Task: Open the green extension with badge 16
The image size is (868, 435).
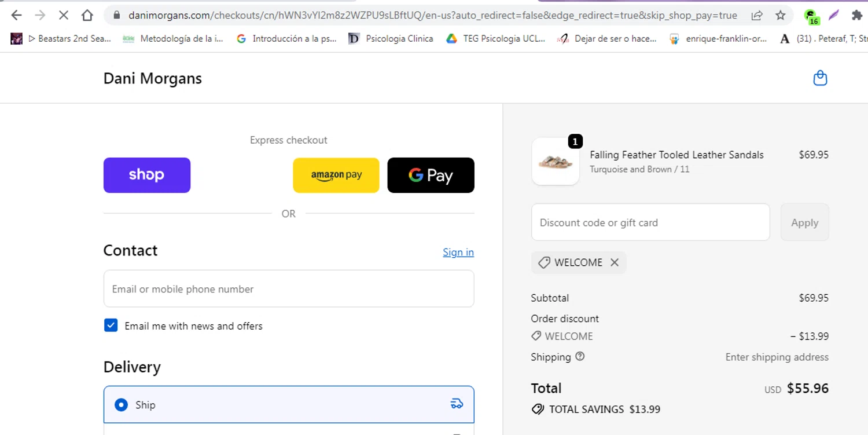Action: pyautogui.click(x=812, y=16)
